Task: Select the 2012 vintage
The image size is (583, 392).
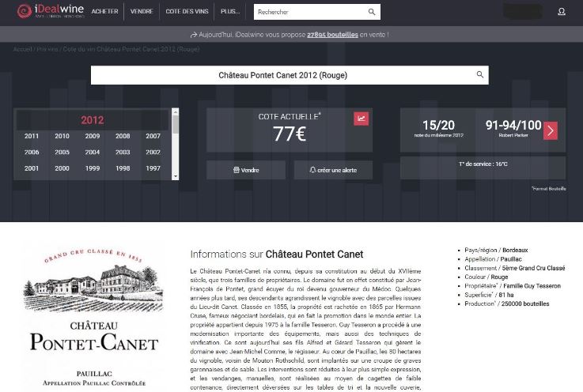Action: 93,120
